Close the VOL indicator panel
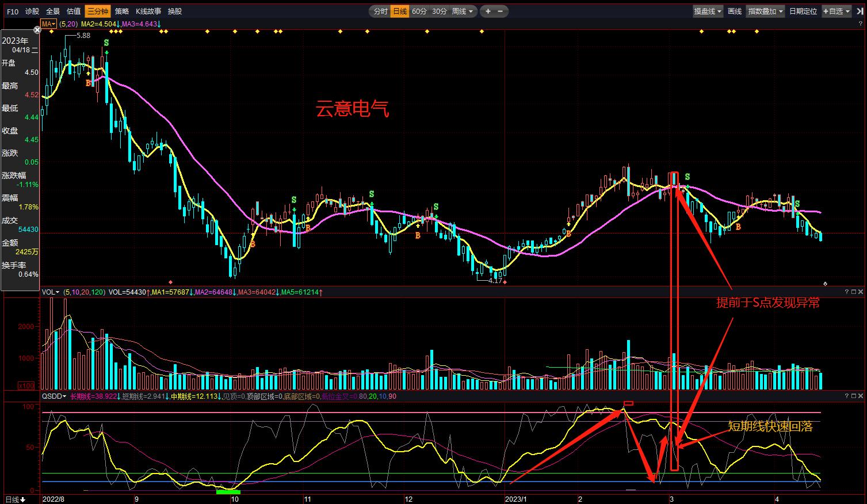 tap(861, 292)
